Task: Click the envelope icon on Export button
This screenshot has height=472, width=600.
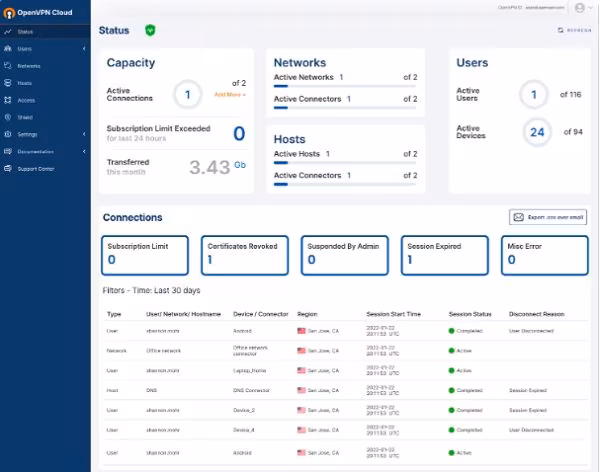Action: [x=518, y=217]
